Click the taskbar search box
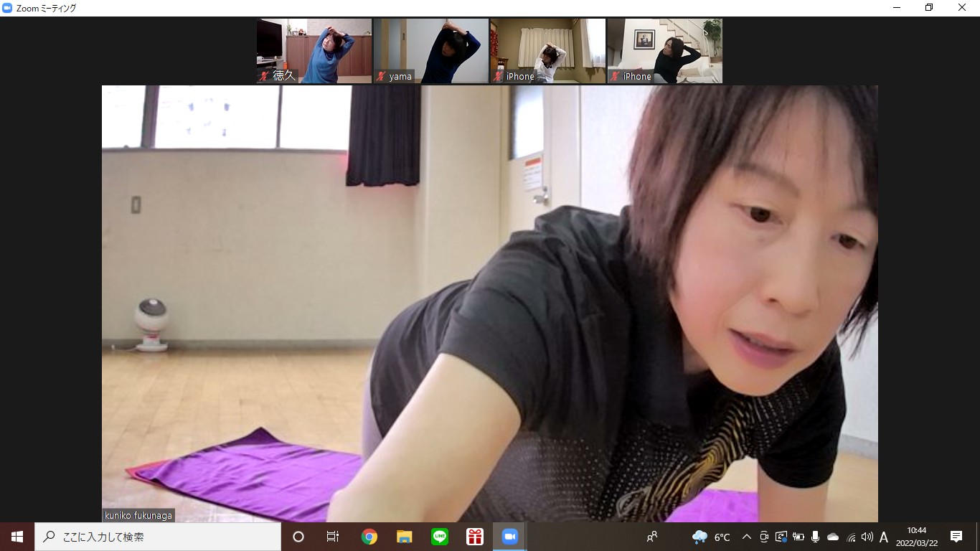980x551 pixels. pos(158,537)
